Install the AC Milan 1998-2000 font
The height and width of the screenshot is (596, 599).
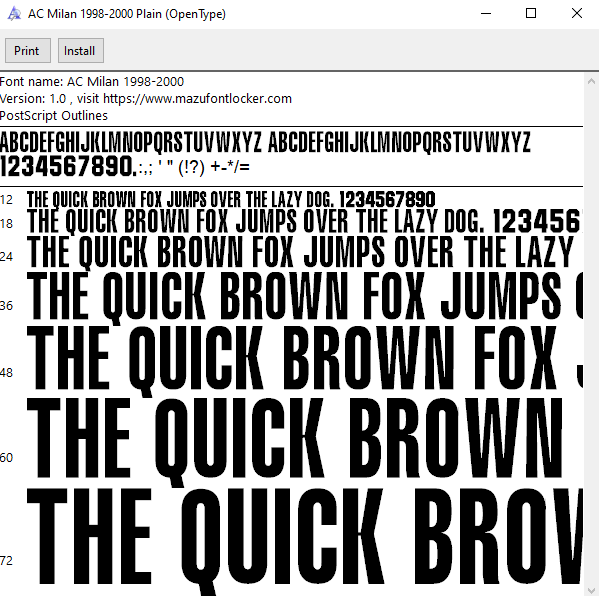81,50
